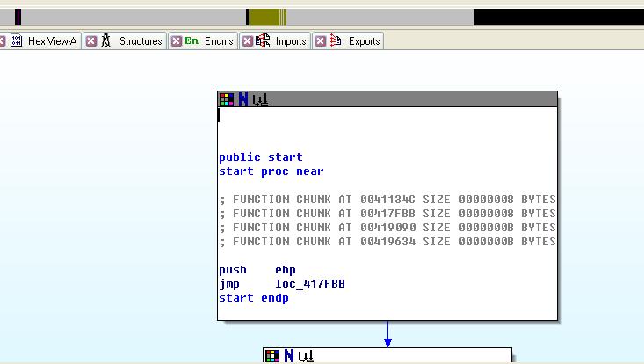The image size is (644, 364).
Task: Switch to the Imports tab
Action: 275,41
